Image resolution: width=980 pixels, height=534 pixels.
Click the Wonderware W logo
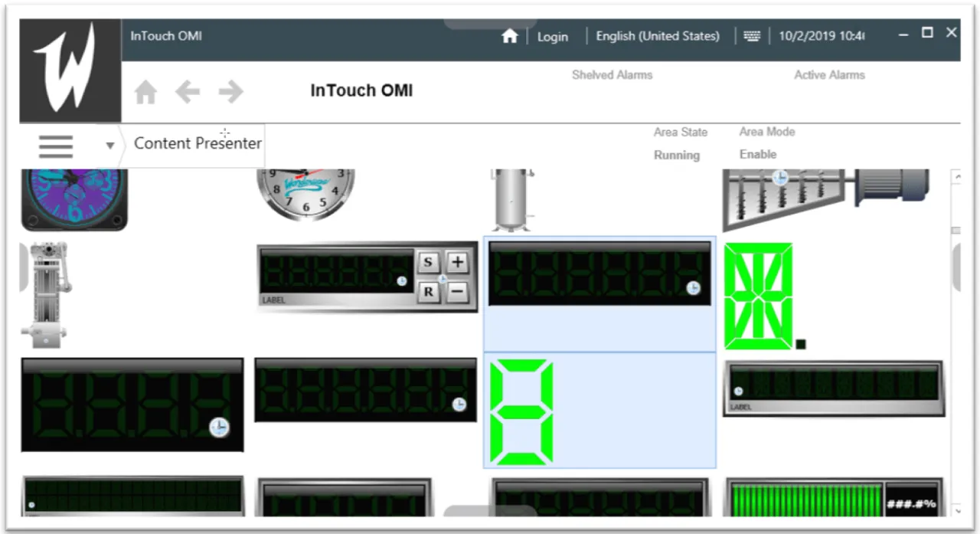[70, 70]
